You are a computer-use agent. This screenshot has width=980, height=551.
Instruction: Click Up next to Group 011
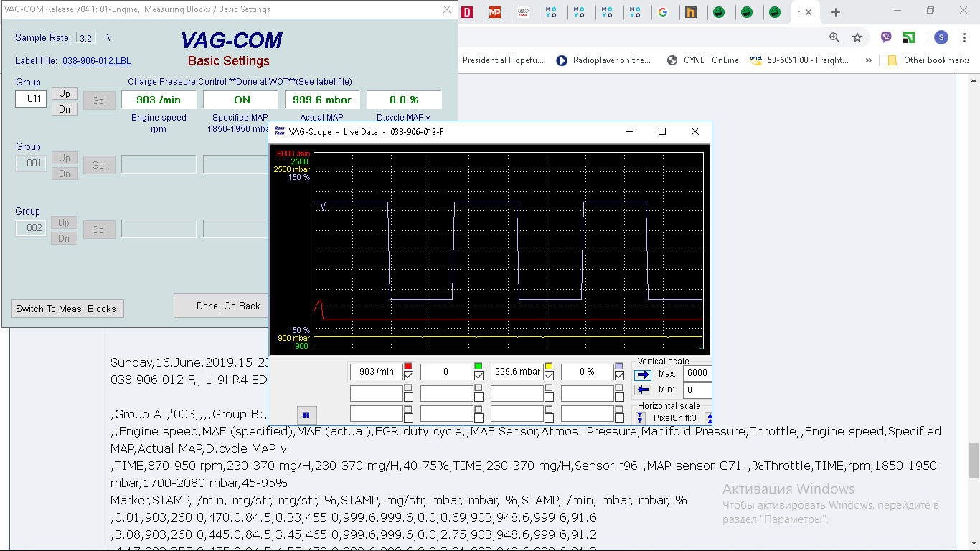(65, 93)
